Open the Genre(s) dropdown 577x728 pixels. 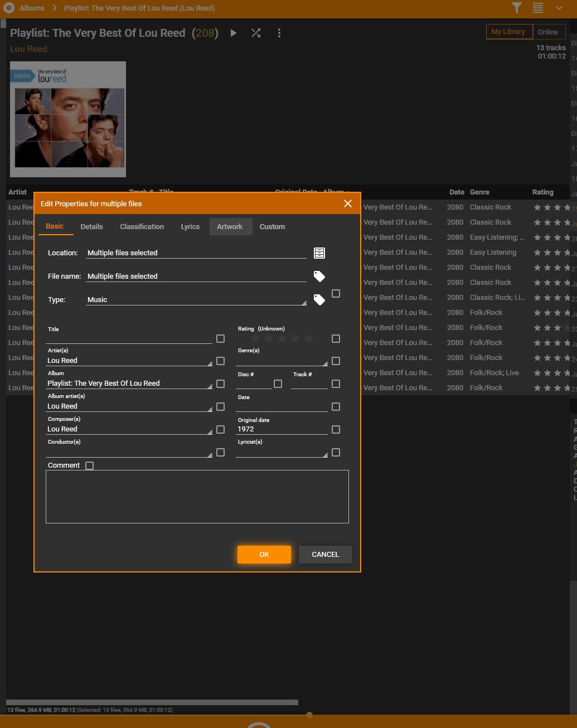click(325, 363)
